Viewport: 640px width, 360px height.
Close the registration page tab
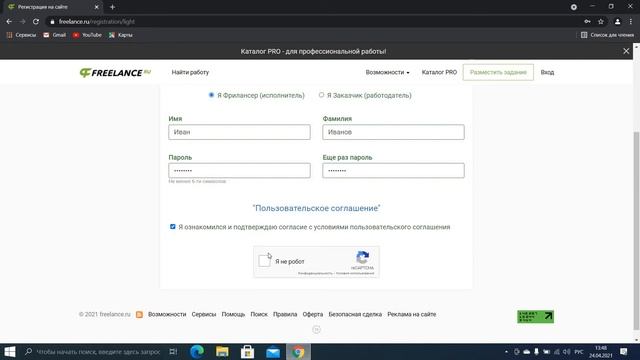click(97, 7)
